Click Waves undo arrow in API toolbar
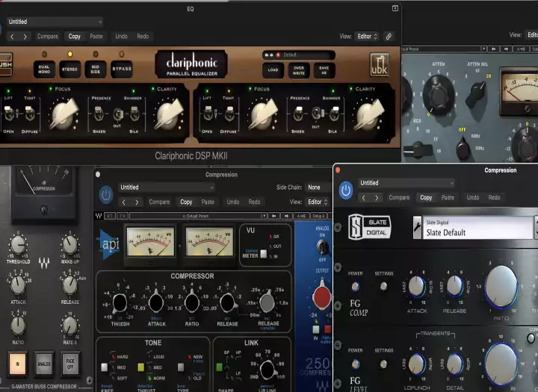Image resolution: width=538 pixels, height=392 pixels. tap(110, 216)
